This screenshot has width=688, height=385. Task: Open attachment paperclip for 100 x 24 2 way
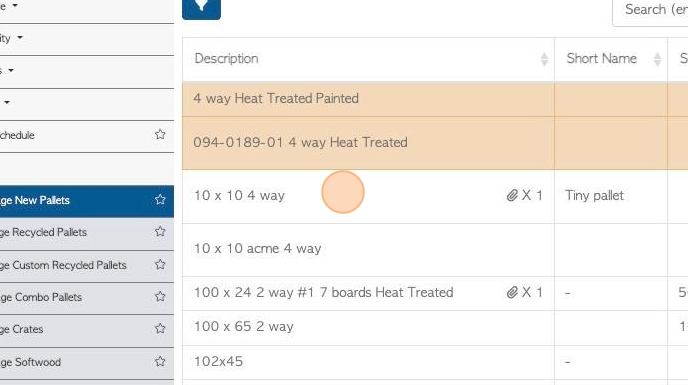click(512, 292)
